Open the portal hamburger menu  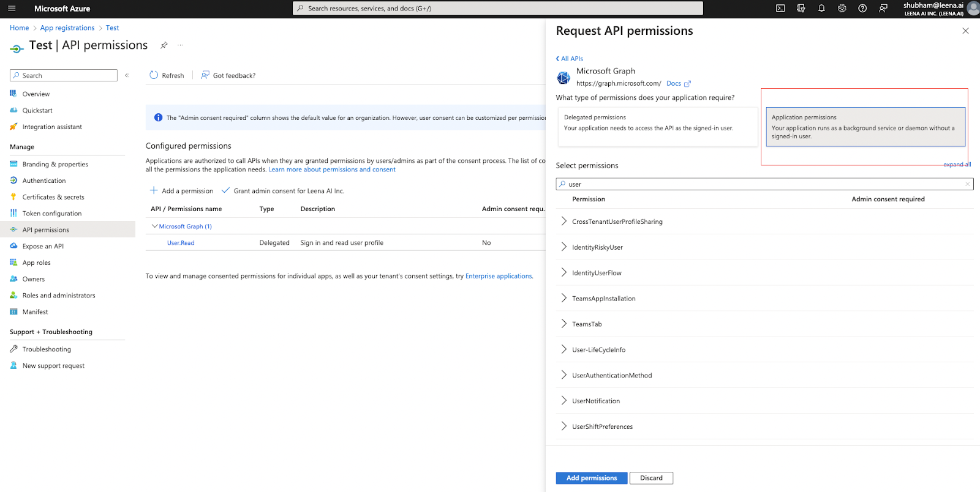(12, 9)
